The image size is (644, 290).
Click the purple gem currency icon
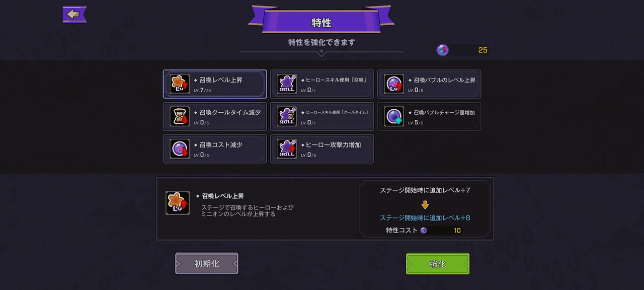click(x=443, y=50)
